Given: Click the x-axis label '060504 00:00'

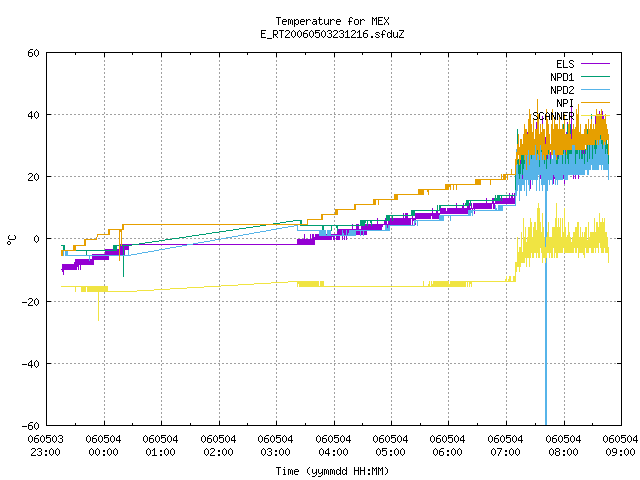Looking at the screenshot, I should click(104, 446).
